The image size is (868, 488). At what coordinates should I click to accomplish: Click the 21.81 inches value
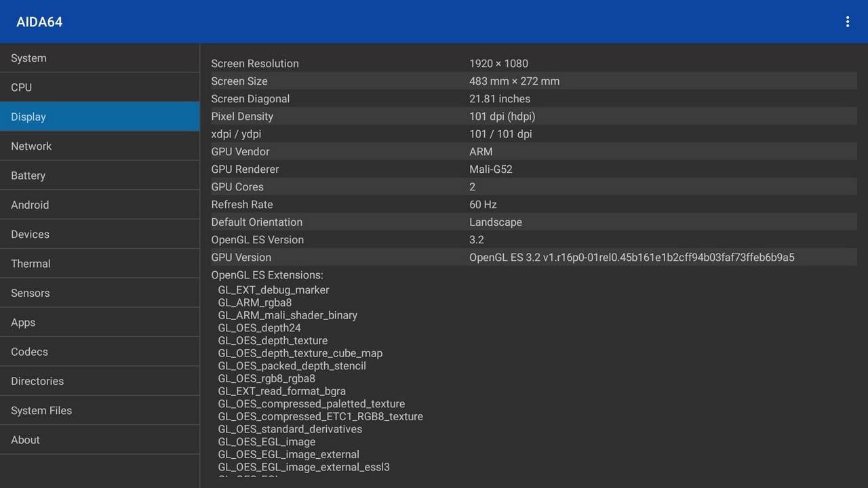[500, 99]
